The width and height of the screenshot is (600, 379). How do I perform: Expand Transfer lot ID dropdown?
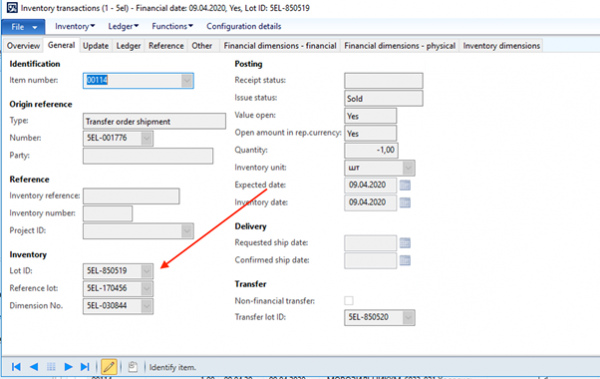(408, 317)
